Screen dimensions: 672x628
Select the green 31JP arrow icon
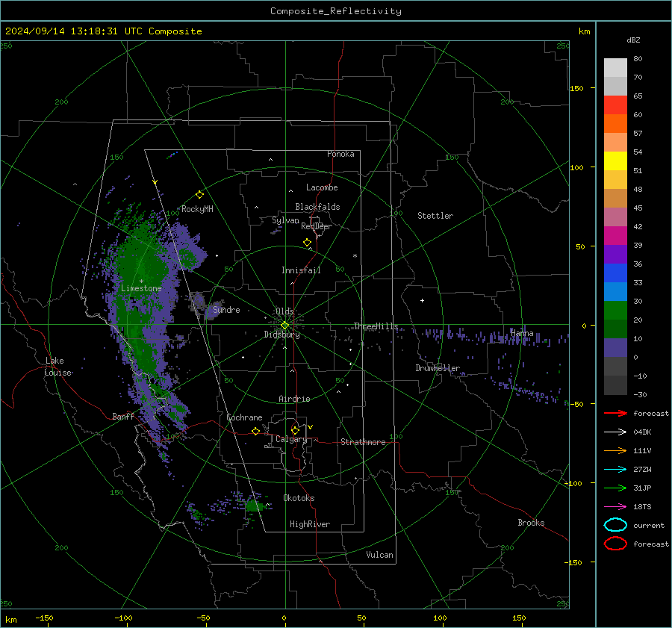[x=615, y=488]
